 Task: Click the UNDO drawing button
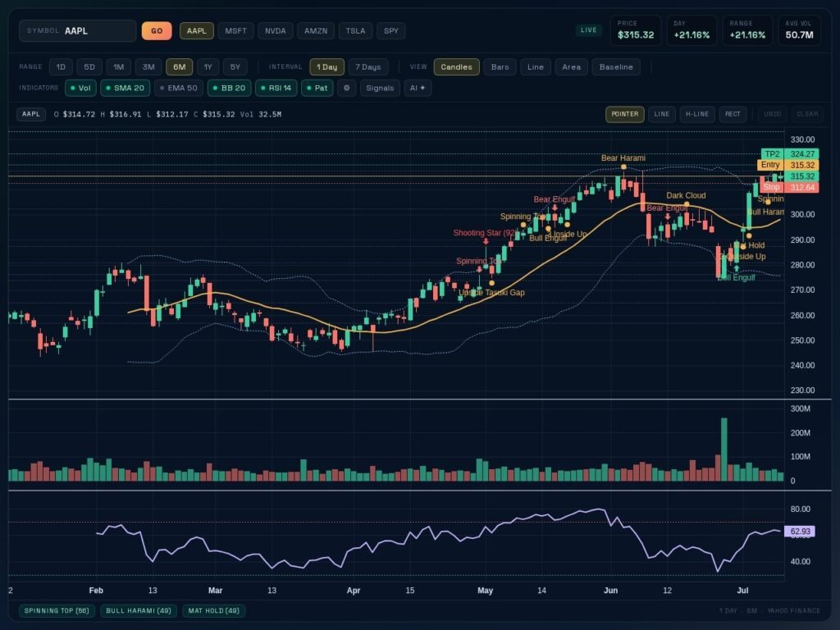[x=772, y=114]
